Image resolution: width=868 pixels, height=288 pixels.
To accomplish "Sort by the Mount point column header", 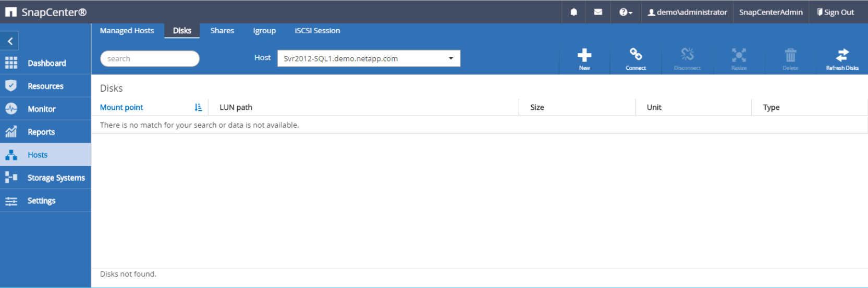I will coord(121,107).
